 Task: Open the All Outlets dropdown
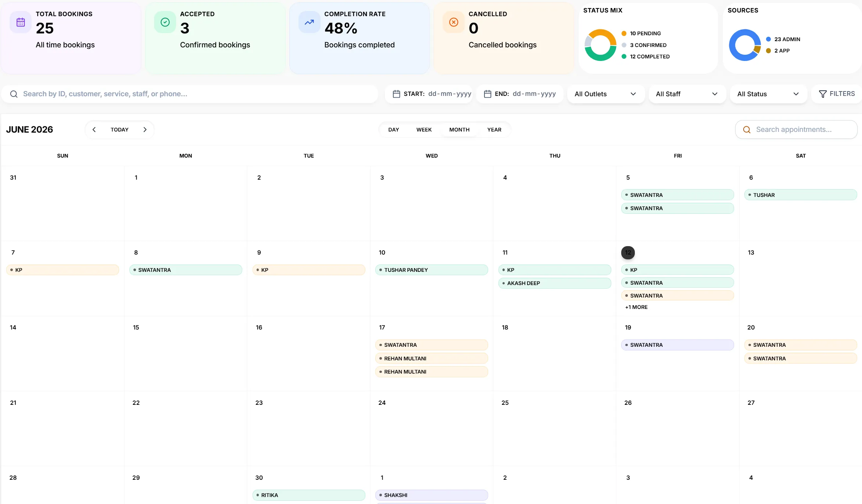click(606, 94)
